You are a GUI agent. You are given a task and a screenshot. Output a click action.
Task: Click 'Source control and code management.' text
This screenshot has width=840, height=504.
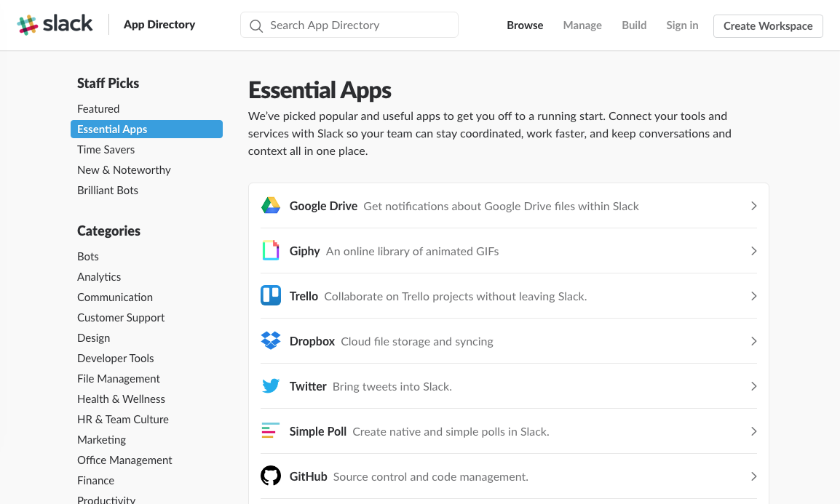pos(431,476)
